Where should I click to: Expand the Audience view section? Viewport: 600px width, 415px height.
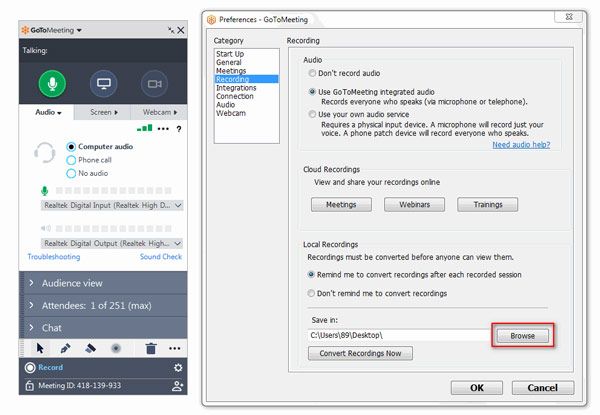coord(102,283)
